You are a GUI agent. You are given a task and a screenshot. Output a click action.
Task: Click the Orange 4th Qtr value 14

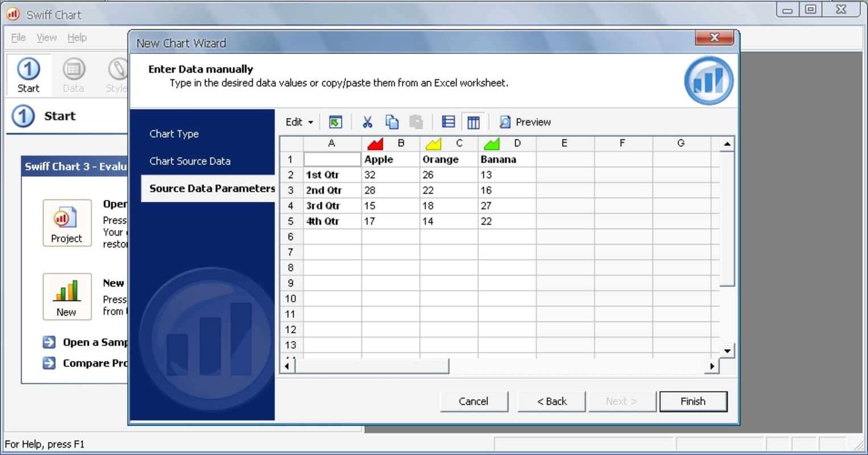[x=449, y=221]
